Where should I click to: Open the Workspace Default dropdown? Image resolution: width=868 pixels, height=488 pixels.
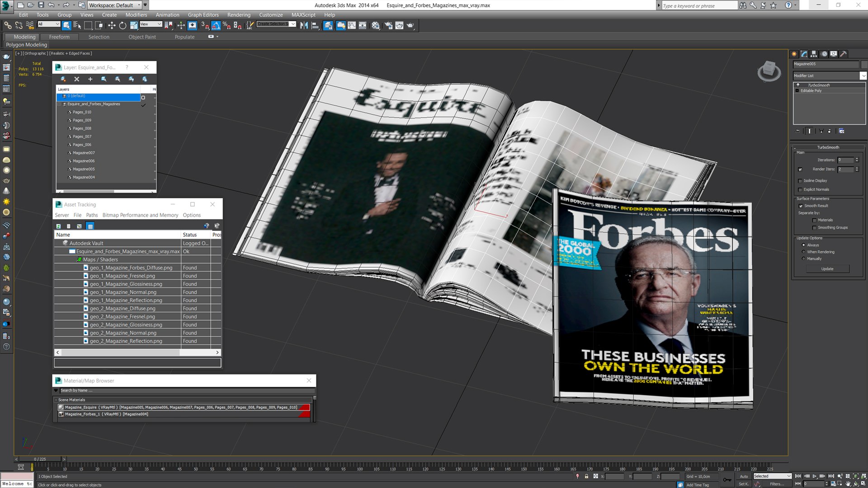click(x=115, y=5)
